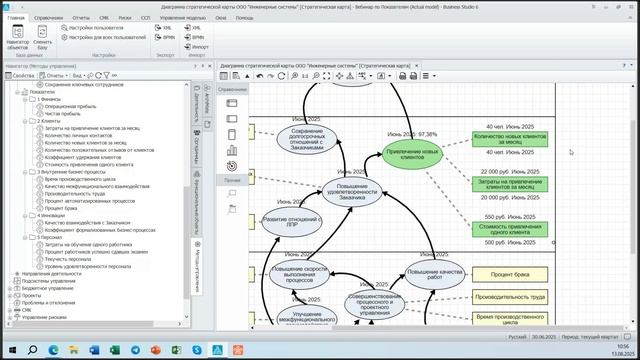Click the Windows Start button

click(x=12, y=350)
